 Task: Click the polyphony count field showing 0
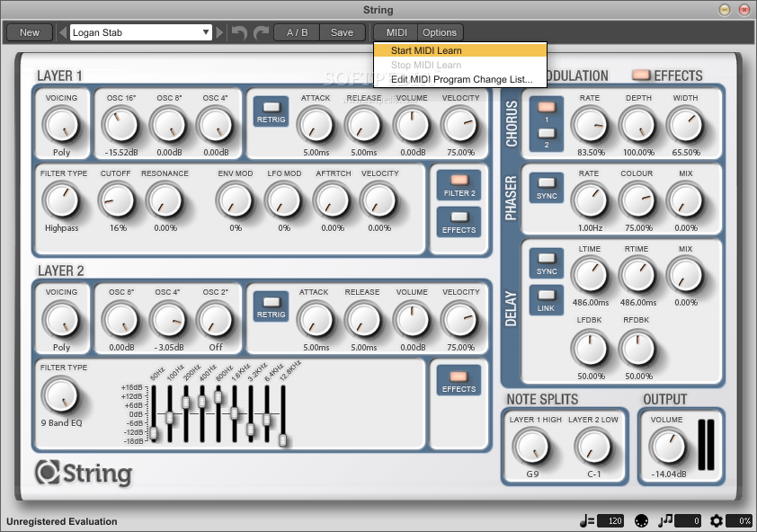pos(688,521)
